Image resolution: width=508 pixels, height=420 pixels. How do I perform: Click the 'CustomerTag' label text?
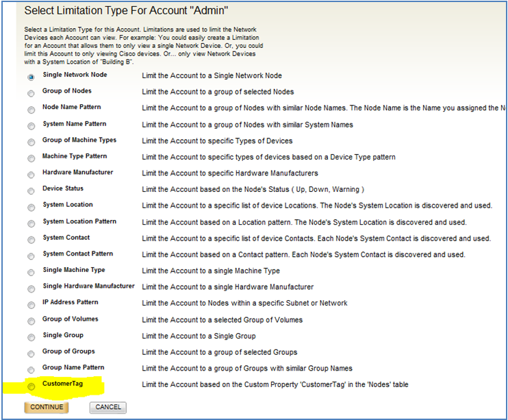pyautogui.click(x=62, y=384)
